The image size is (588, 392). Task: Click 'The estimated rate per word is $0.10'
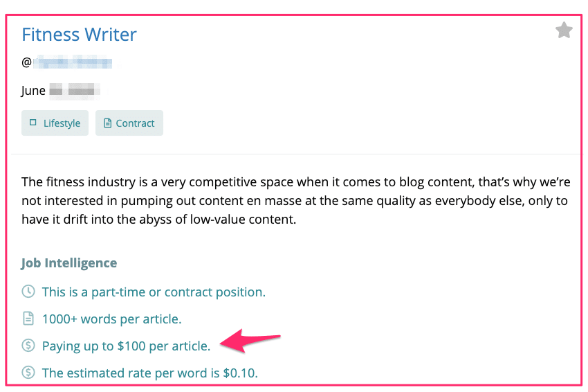(x=150, y=373)
